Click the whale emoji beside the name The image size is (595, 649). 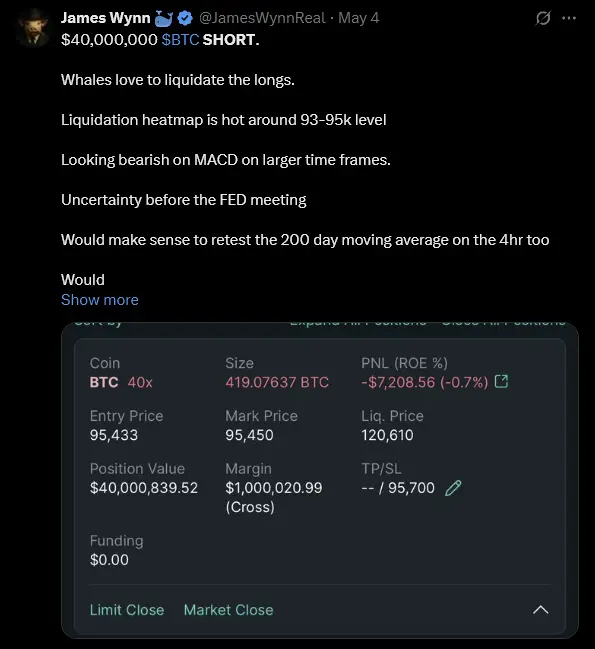[164, 18]
